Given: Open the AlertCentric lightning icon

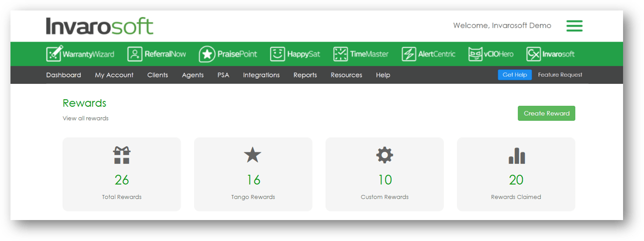Looking at the screenshot, I should coord(409,54).
